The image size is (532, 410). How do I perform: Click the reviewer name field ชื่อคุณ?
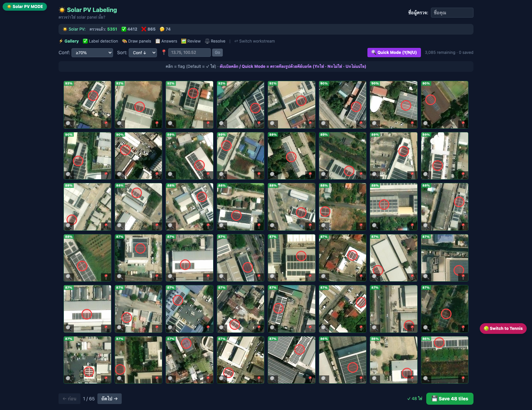tap(452, 13)
